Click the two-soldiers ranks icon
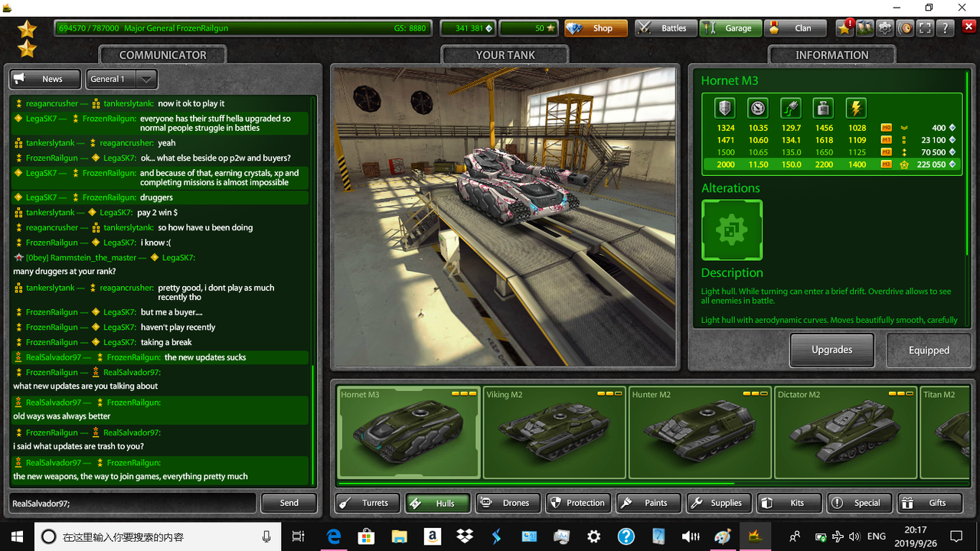This screenshot has width=980, height=551. (x=865, y=28)
